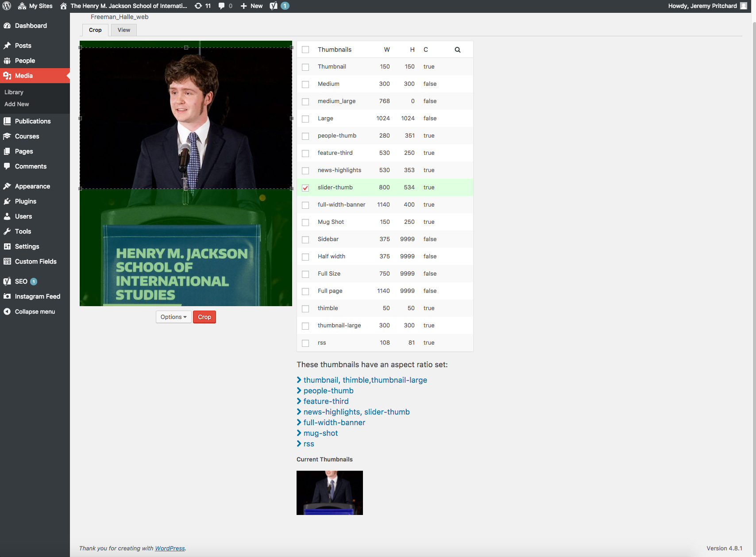Expand thumbnail, thimble, thumbnail-large aspect ratio
Image resolution: width=756 pixels, height=557 pixels.
362,380
